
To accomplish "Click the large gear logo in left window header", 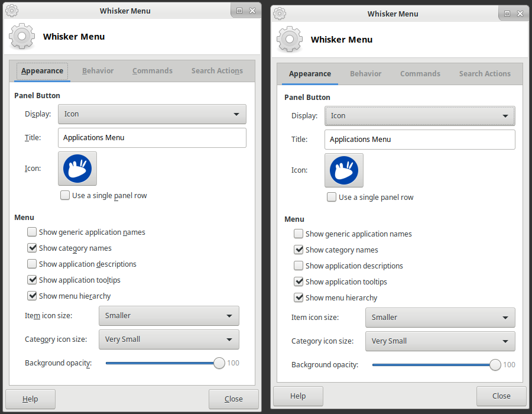I will point(22,37).
